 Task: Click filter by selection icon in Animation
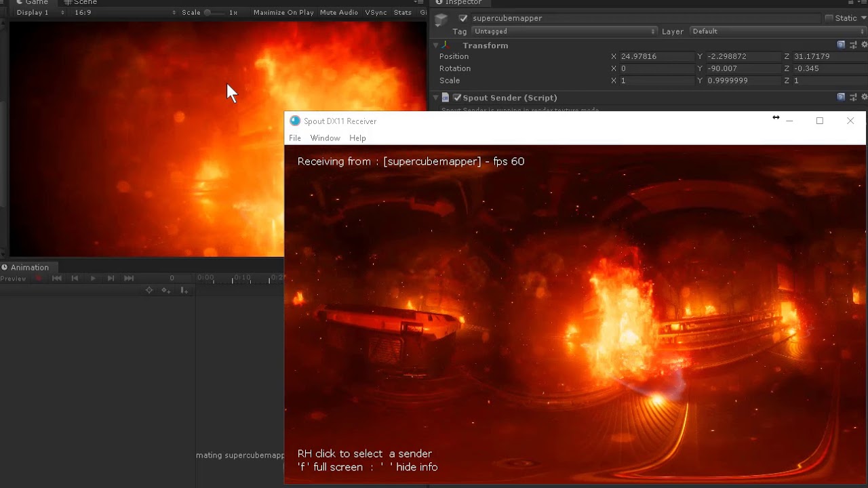tap(149, 290)
